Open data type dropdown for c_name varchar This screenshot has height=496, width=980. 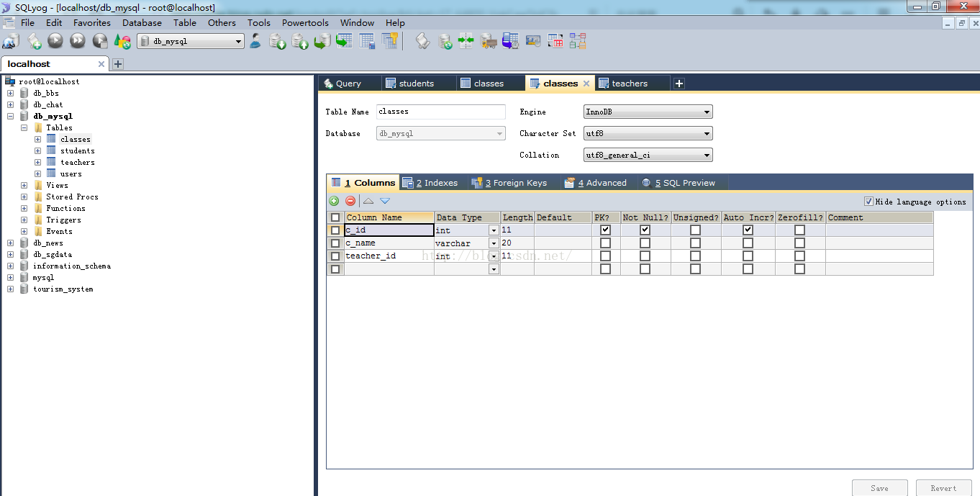click(494, 243)
